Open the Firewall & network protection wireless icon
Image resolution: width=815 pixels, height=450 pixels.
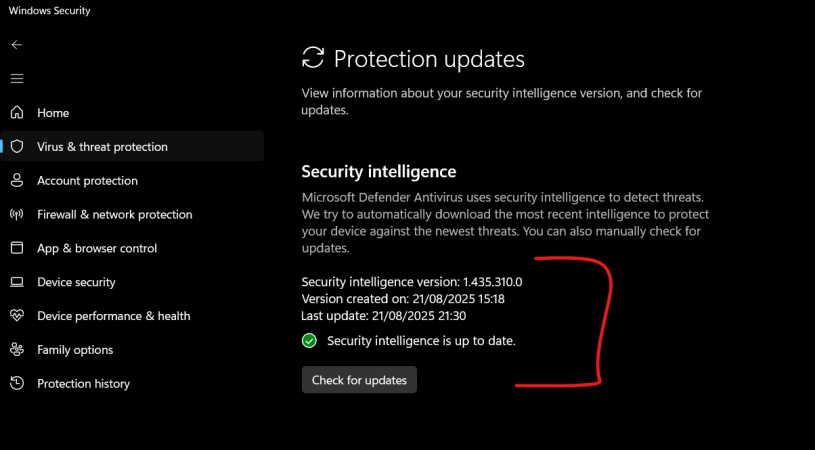tap(16, 214)
